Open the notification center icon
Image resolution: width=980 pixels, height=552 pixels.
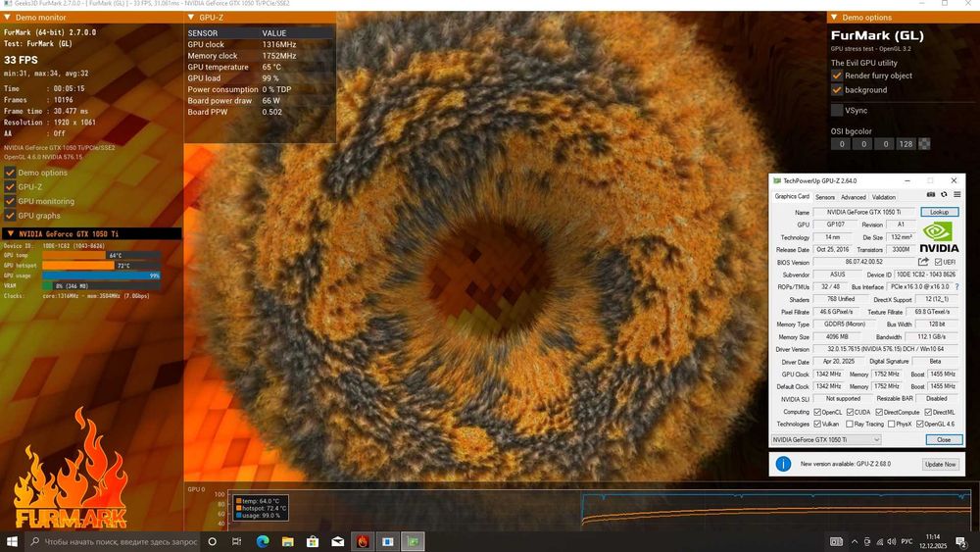(x=962, y=541)
